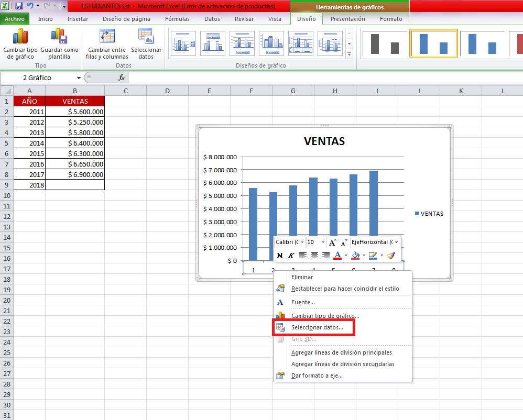
Task: Toggle bold (N) in the mini toolbar
Action: 279,255
